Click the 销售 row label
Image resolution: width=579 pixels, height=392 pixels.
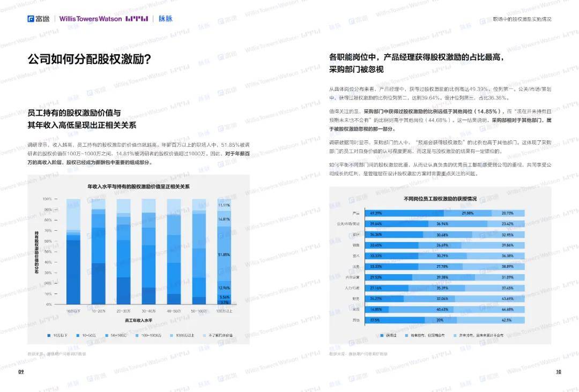(x=356, y=245)
